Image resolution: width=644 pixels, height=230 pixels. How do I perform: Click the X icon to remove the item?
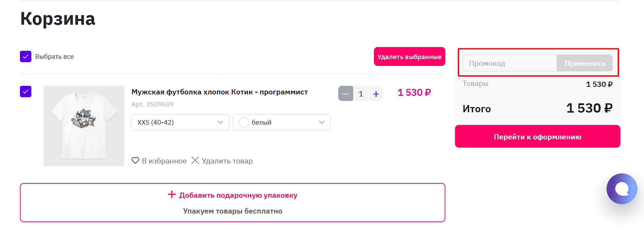pos(195,160)
